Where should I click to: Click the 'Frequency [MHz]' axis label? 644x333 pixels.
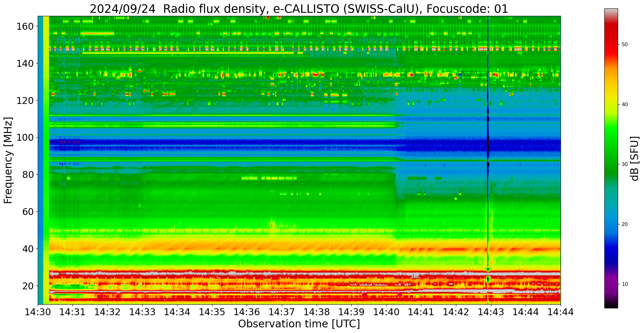8,160
